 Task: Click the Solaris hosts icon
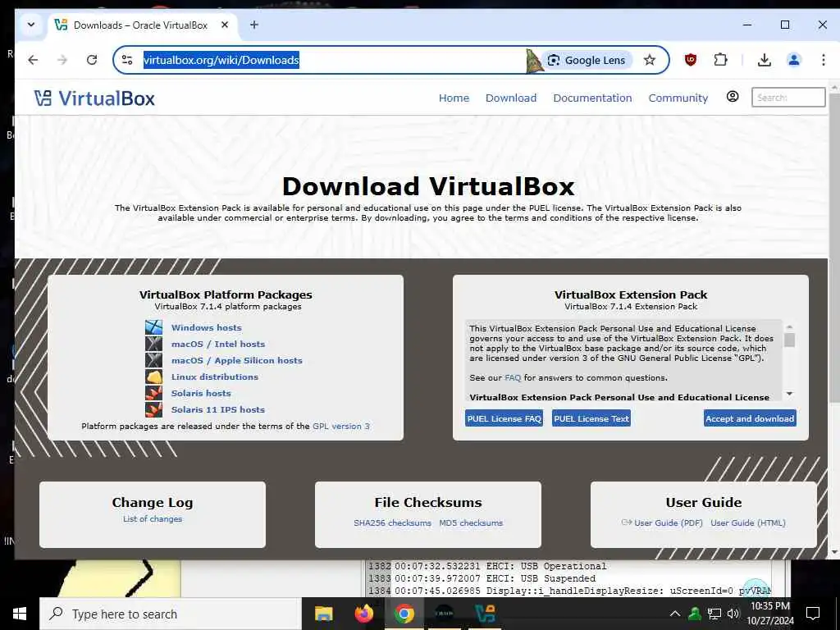pyautogui.click(x=153, y=393)
